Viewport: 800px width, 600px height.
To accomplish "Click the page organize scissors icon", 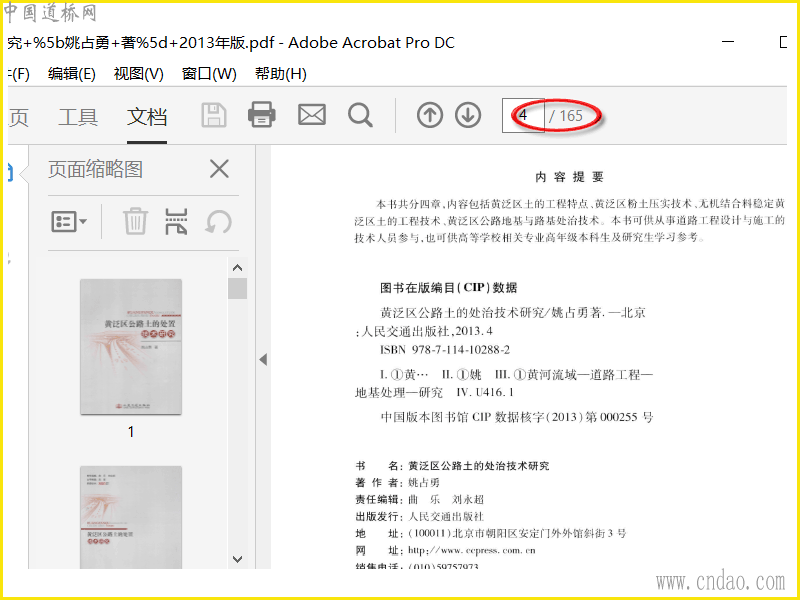I will pyautogui.click(x=177, y=221).
